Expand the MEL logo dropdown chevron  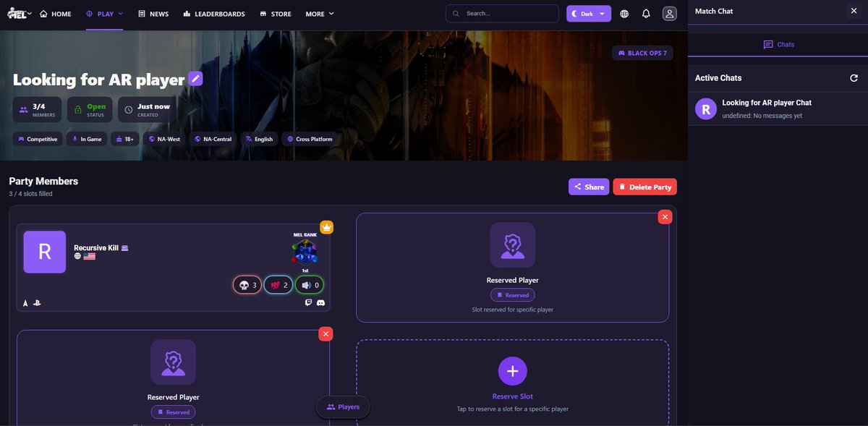tap(30, 14)
